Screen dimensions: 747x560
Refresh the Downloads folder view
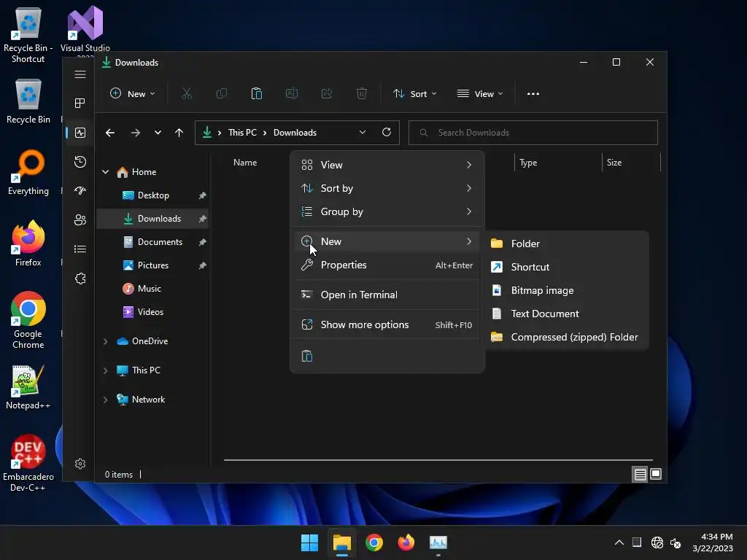[387, 133]
